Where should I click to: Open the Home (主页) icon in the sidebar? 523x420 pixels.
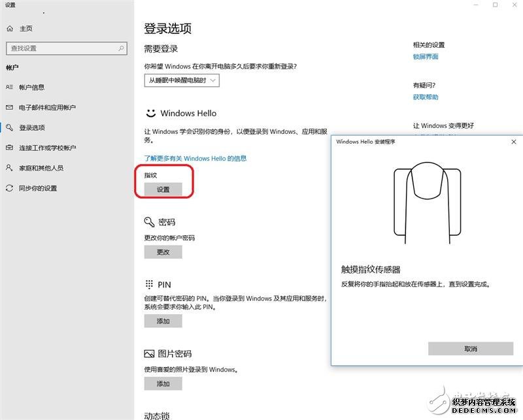pyautogui.click(x=10, y=29)
